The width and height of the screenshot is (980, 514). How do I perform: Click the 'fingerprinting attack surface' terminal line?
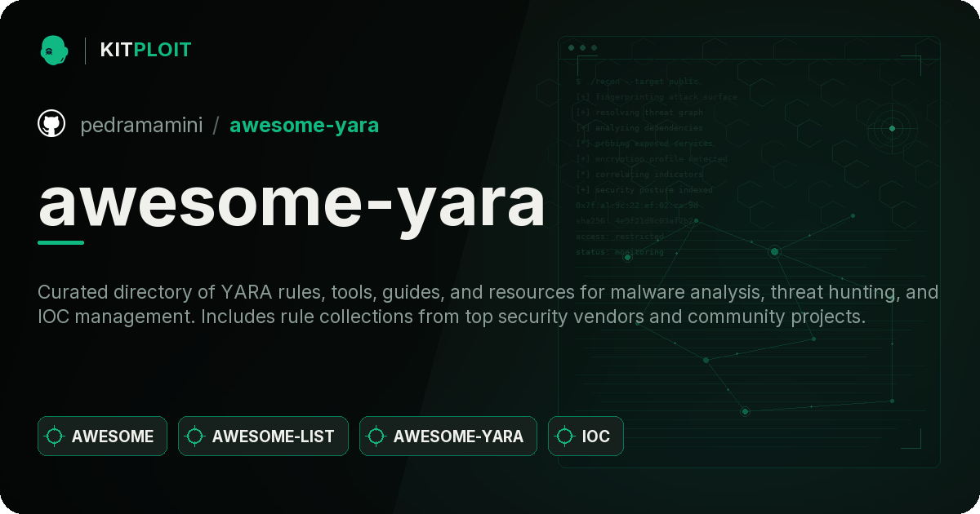656,97
